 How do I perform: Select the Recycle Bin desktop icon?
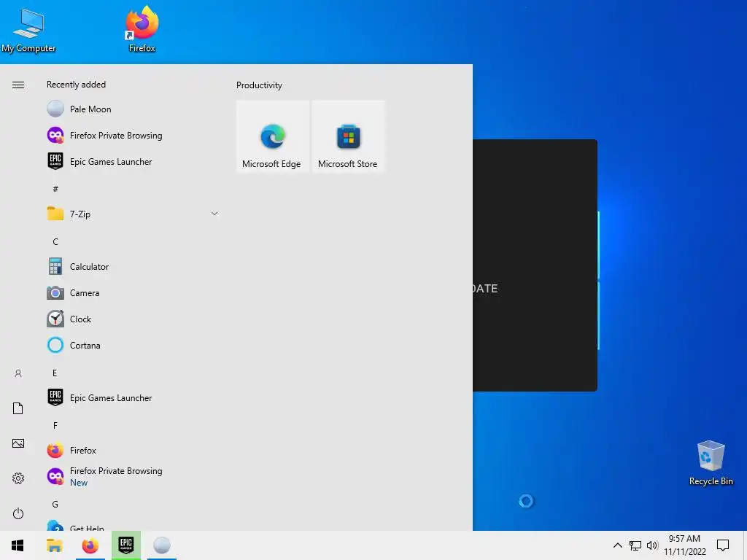click(711, 463)
